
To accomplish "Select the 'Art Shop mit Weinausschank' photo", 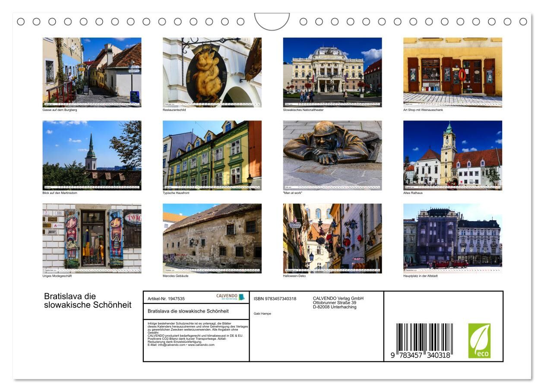I will pos(452,70).
